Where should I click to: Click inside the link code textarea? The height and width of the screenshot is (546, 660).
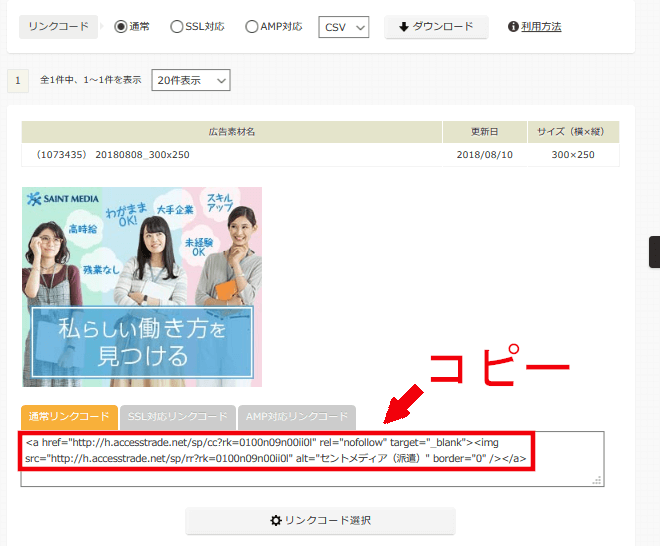(312, 459)
